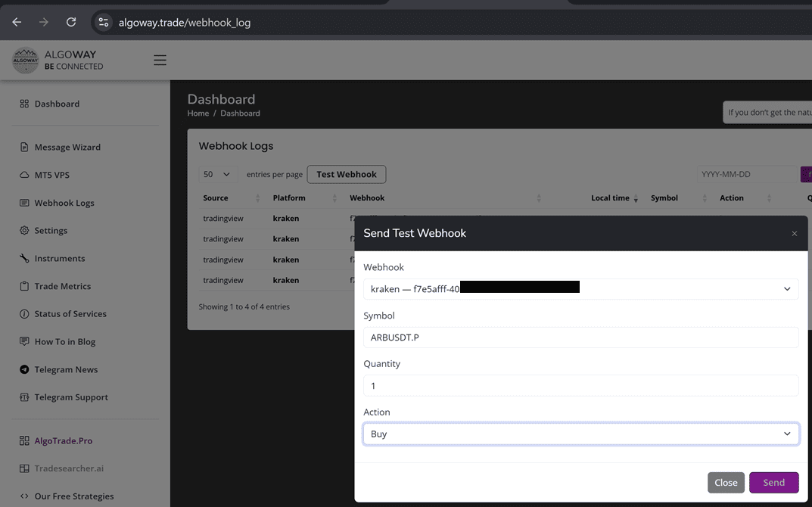The width and height of the screenshot is (812, 507).
Task: Open Telegram News link
Action: tap(66, 370)
